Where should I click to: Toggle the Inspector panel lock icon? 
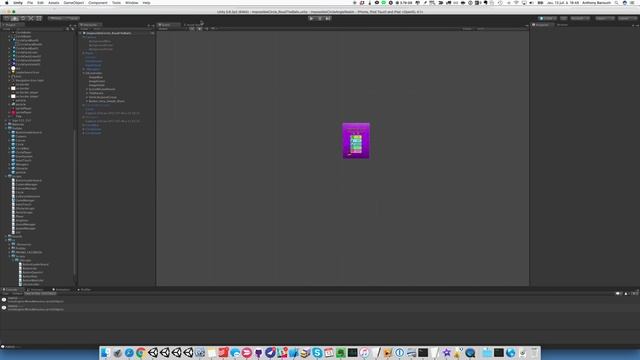(633, 25)
